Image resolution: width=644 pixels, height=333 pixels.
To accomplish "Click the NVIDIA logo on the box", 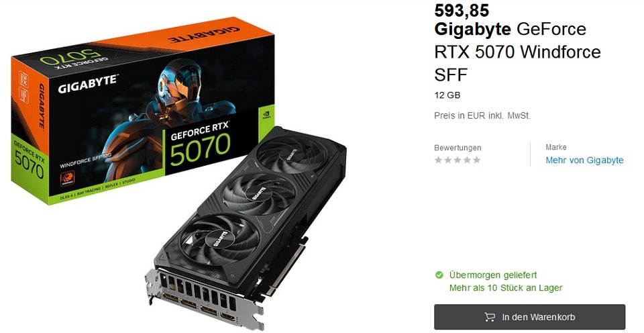I will click(266, 113).
